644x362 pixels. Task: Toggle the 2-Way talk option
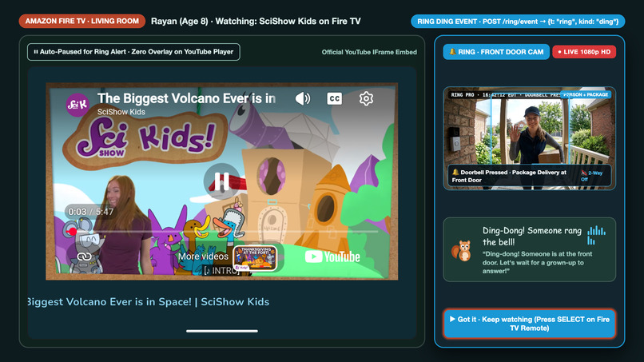tap(592, 176)
